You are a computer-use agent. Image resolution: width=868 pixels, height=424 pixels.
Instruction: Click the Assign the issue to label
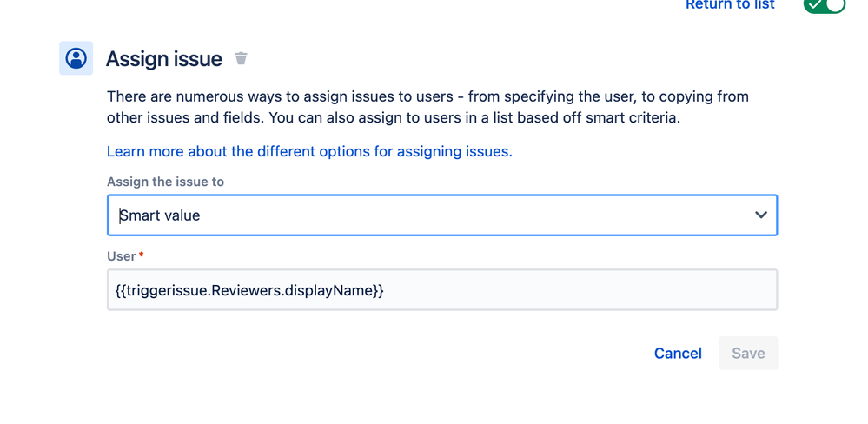pos(165,182)
